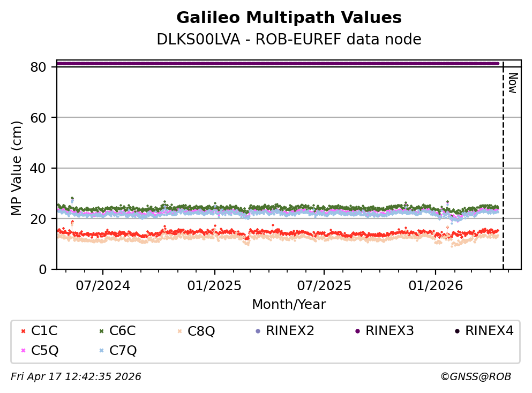The image size is (532, 393).
Task: Click the ©GNSS@ROB credit text
Action: (x=475, y=377)
